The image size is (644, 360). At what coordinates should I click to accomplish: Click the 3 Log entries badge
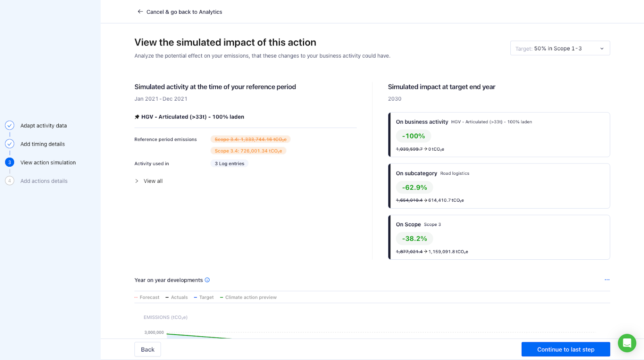229,163
